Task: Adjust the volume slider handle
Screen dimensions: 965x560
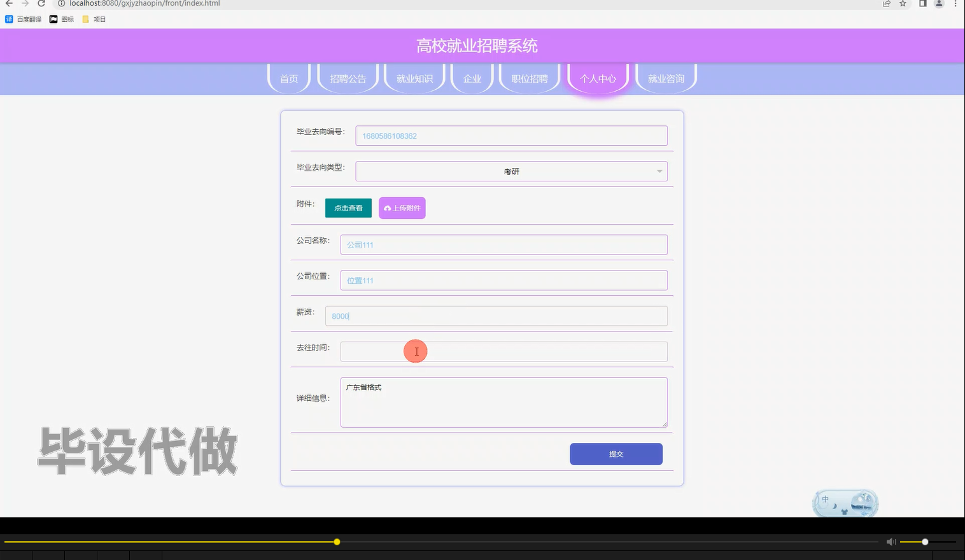Action: [925, 542]
